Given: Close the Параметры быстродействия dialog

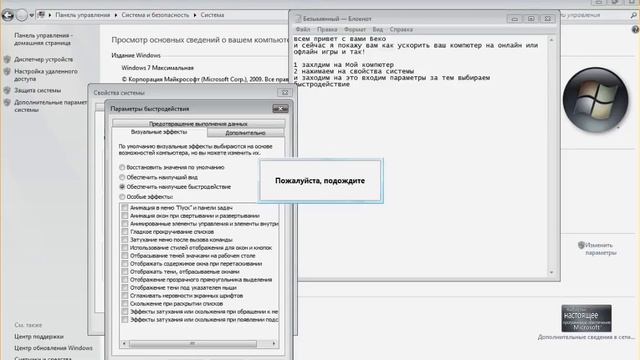Looking at the screenshot, I should 280,109.
